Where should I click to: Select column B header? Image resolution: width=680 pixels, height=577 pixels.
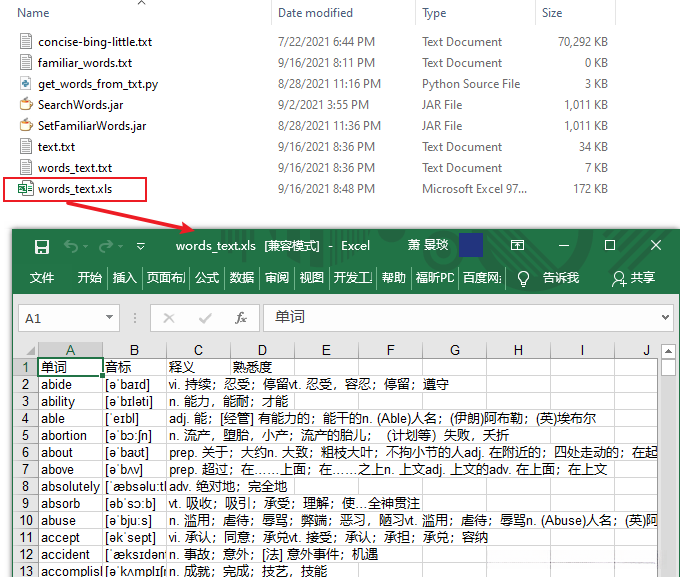tap(134, 350)
